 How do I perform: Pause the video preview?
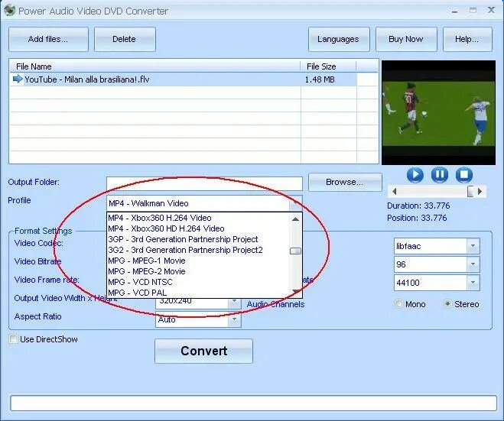(440, 175)
